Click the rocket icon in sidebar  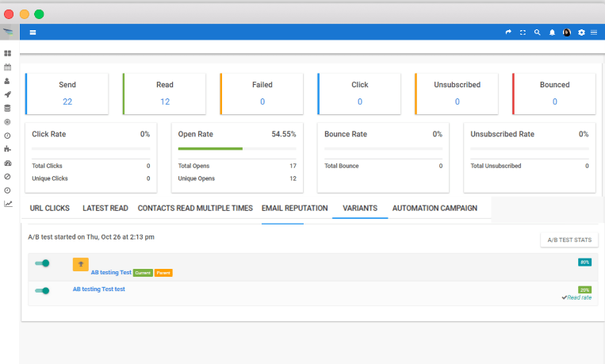coord(8,94)
